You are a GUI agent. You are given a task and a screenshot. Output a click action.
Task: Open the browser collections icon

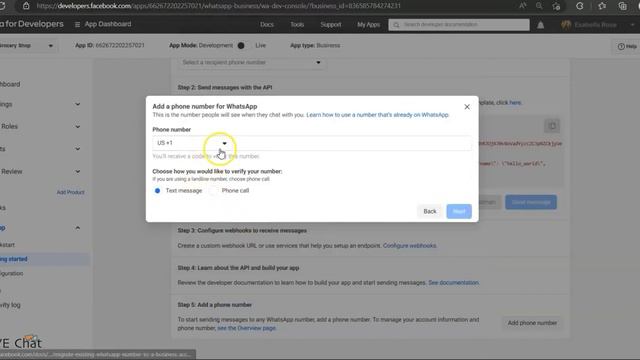[x=622, y=6]
